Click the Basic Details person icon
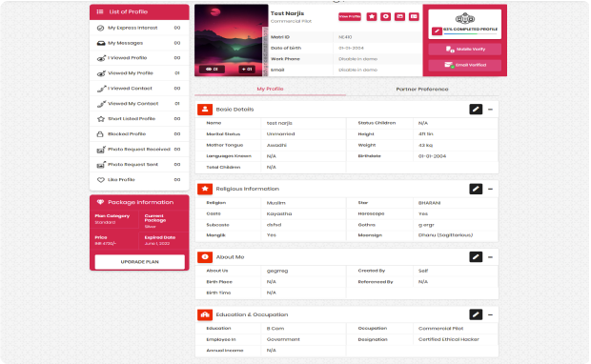 click(x=205, y=110)
